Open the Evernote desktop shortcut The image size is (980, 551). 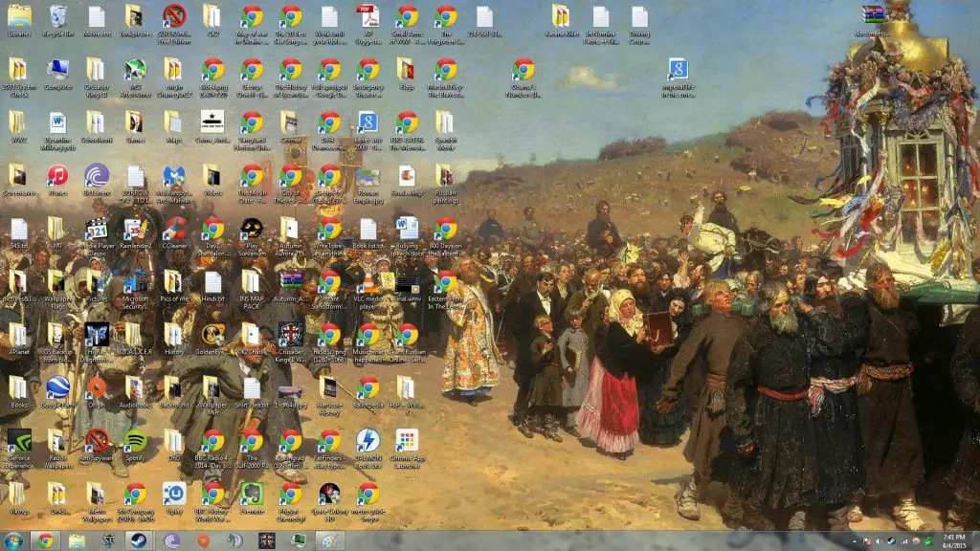tap(252, 499)
